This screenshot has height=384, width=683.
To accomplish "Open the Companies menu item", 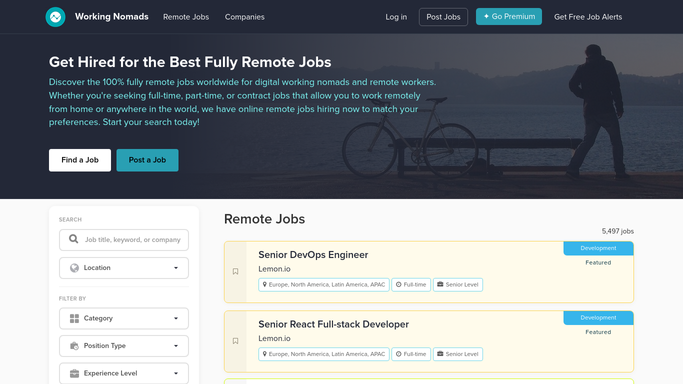I will click(x=244, y=17).
